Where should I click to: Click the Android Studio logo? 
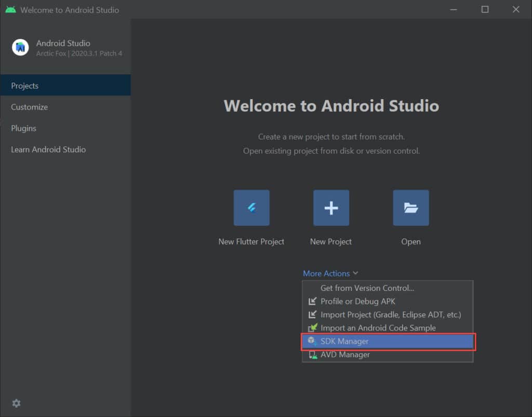point(20,47)
